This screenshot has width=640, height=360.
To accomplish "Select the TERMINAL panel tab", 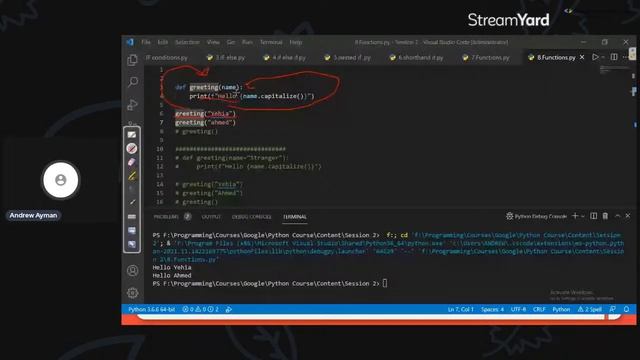I will [x=295, y=217].
